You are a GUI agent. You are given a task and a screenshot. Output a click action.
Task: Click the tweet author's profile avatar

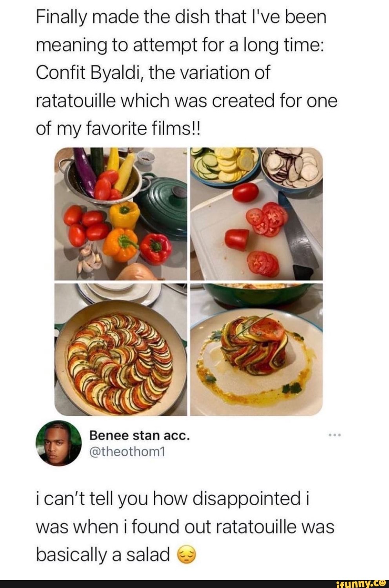click(58, 443)
